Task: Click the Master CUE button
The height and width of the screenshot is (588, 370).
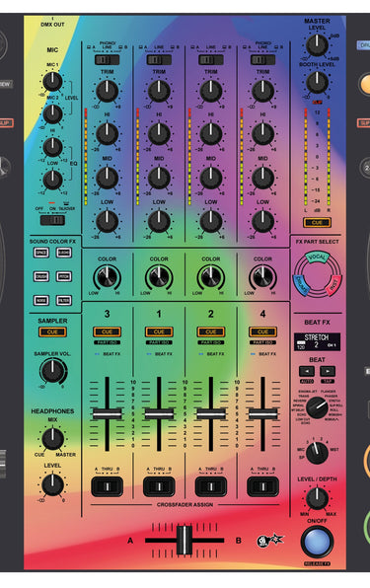Action: [x=317, y=223]
